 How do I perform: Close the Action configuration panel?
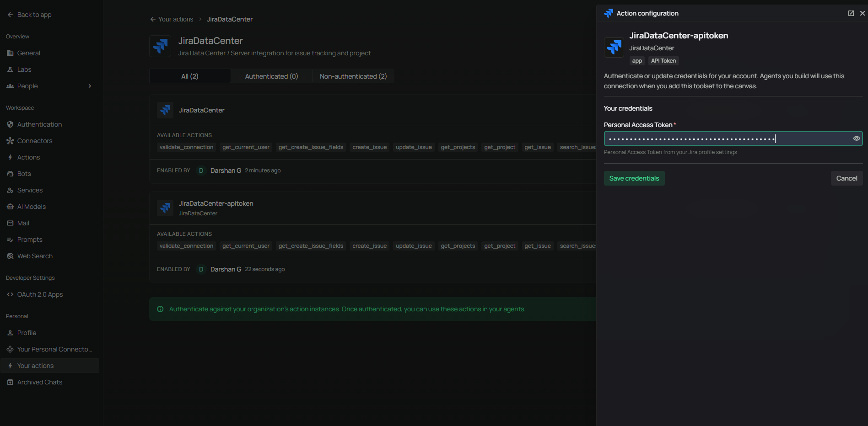pyautogui.click(x=863, y=13)
